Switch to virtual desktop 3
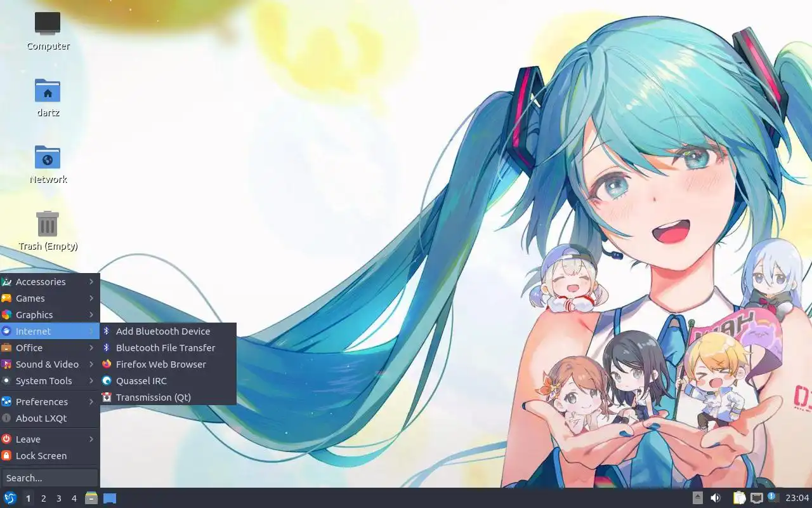The image size is (812, 508). [58, 498]
